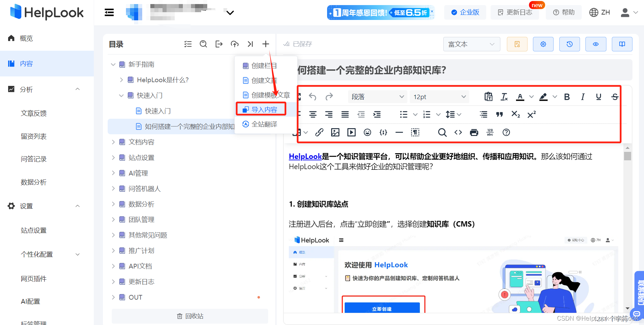The image size is (644, 325).
Task: Open bullet list style dropdown arrow
Action: (x=415, y=114)
